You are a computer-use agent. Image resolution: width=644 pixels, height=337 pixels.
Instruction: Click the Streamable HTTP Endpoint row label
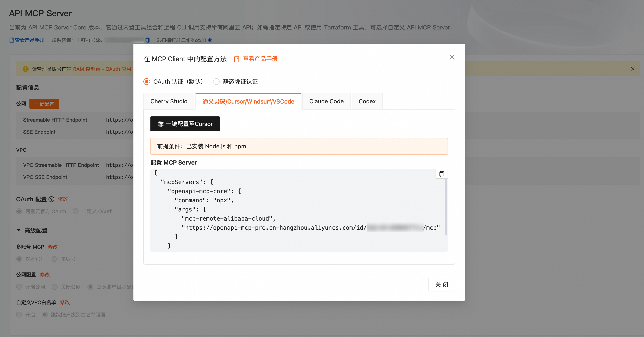[x=55, y=120]
